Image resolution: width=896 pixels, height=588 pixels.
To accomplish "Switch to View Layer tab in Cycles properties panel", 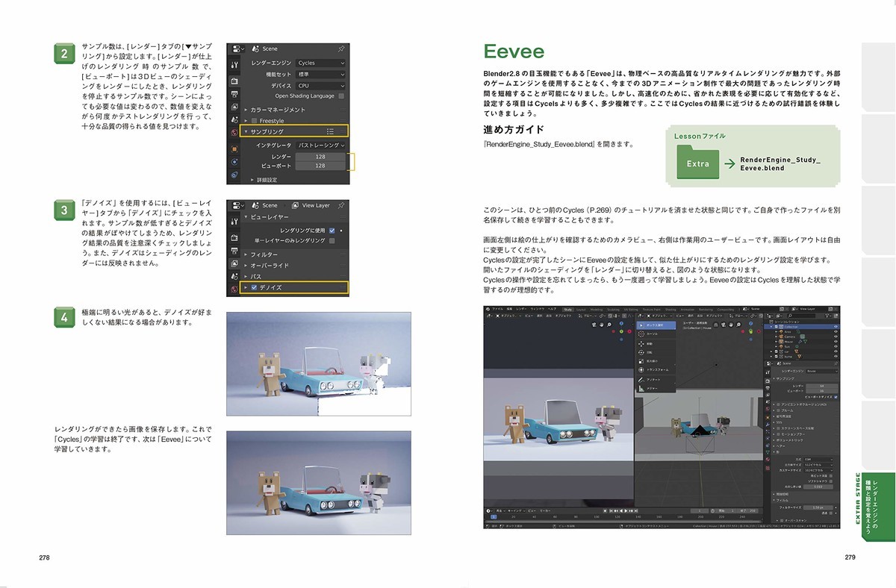I will (234, 107).
